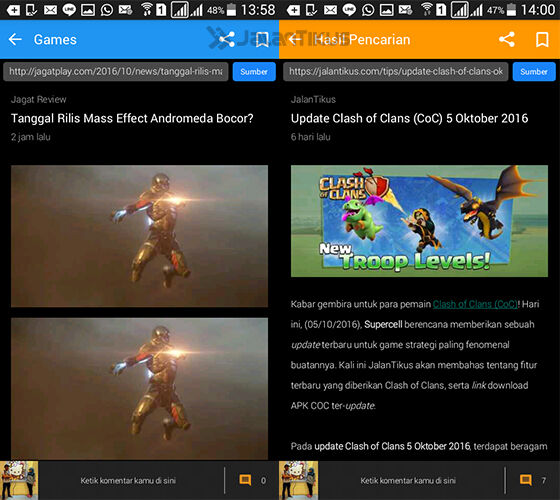Tap the Sumber button beside the jagatplay URL
The image size is (560, 500).
[254, 71]
